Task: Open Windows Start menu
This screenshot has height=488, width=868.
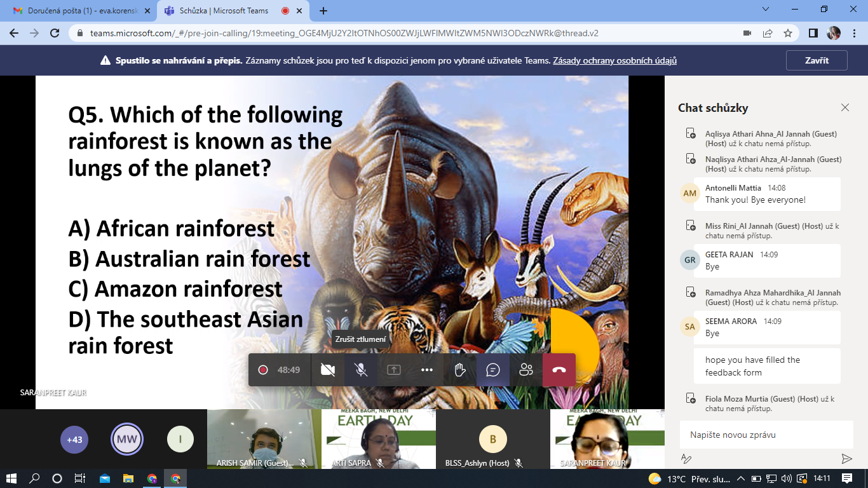Action: click(11, 478)
